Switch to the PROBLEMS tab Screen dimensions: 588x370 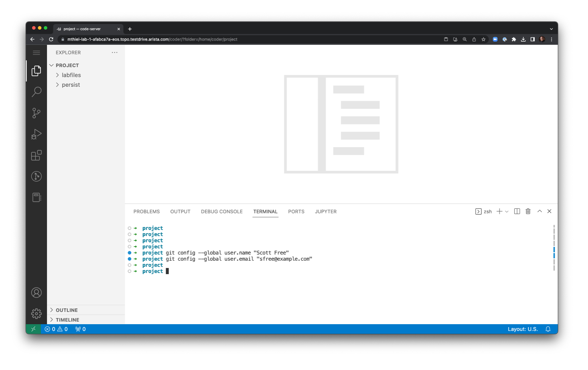tap(146, 212)
